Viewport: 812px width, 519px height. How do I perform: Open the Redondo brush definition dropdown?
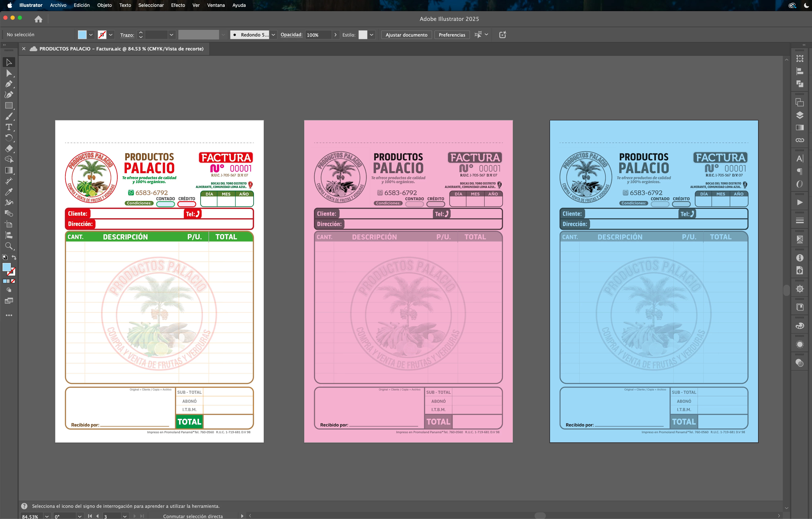pos(273,35)
